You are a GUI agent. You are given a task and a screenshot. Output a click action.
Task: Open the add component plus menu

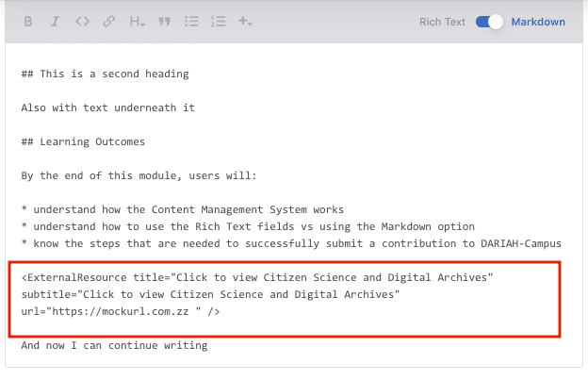coord(246,22)
